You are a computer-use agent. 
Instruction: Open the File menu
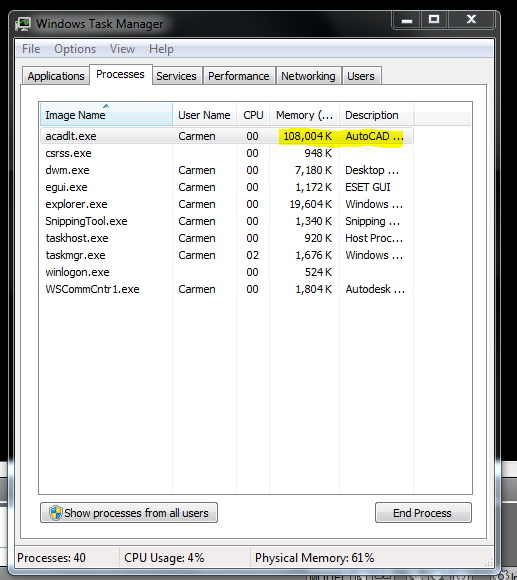[x=31, y=49]
